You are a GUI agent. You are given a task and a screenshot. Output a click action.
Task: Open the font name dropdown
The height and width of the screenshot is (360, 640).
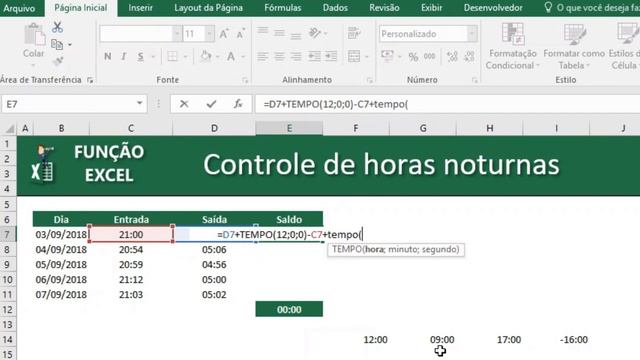click(x=177, y=34)
